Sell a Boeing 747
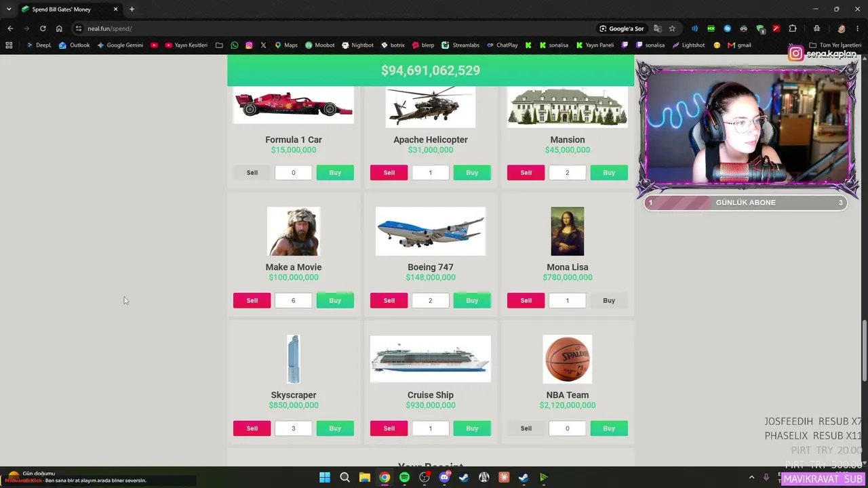This screenshot has height=488, width=868. pyautogui.click(x=389, y=300)
